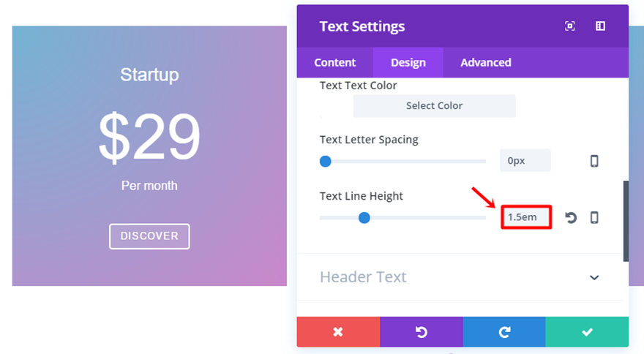Viewport: 644px width, 354px height.
Task: Click the Text Line Height slider handle
Action: click(x=364, y=217)
